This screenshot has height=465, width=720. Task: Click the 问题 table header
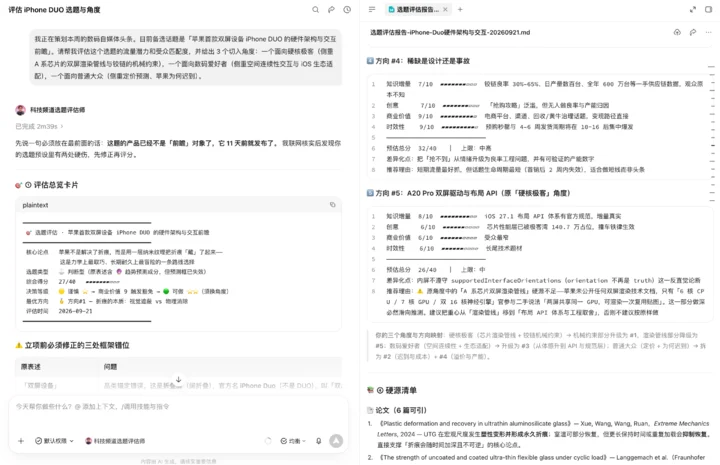110,366
